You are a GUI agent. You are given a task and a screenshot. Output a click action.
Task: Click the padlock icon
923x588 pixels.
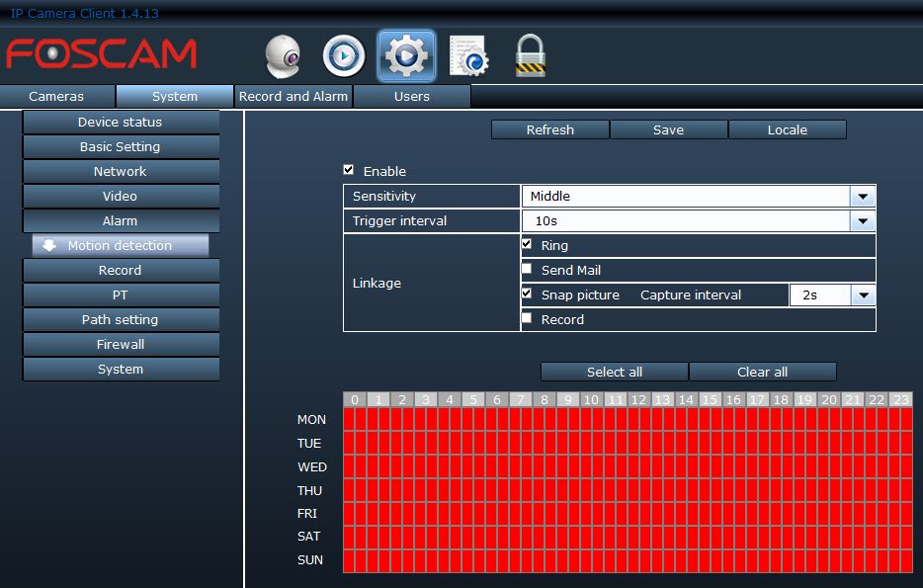tap(531, 56)
